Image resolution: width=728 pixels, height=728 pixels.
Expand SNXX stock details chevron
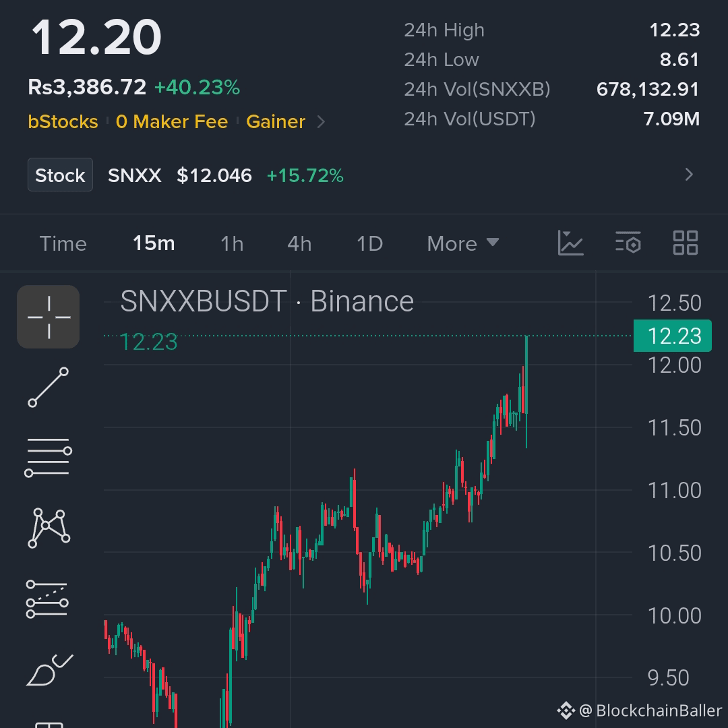[689, 175]
